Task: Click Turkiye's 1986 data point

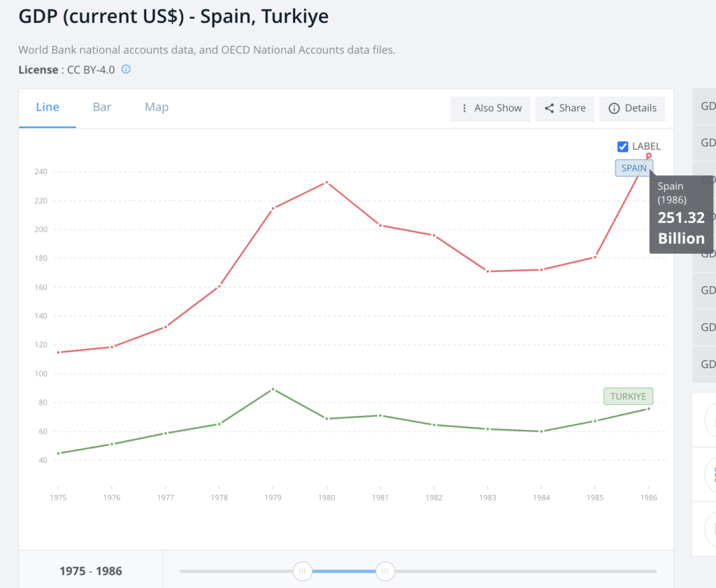Action: [649, 408]
